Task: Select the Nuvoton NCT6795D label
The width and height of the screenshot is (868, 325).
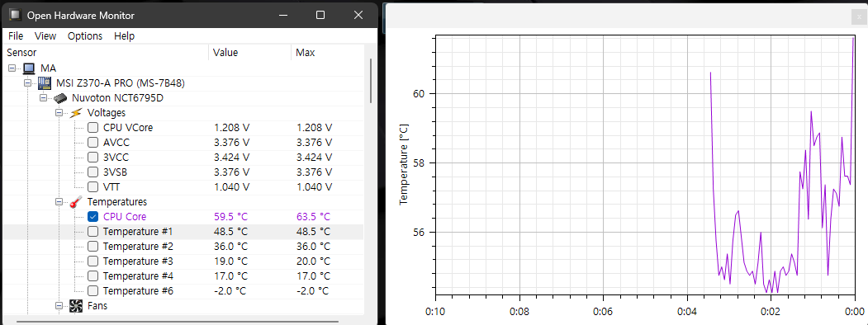Action: point(117,98)
